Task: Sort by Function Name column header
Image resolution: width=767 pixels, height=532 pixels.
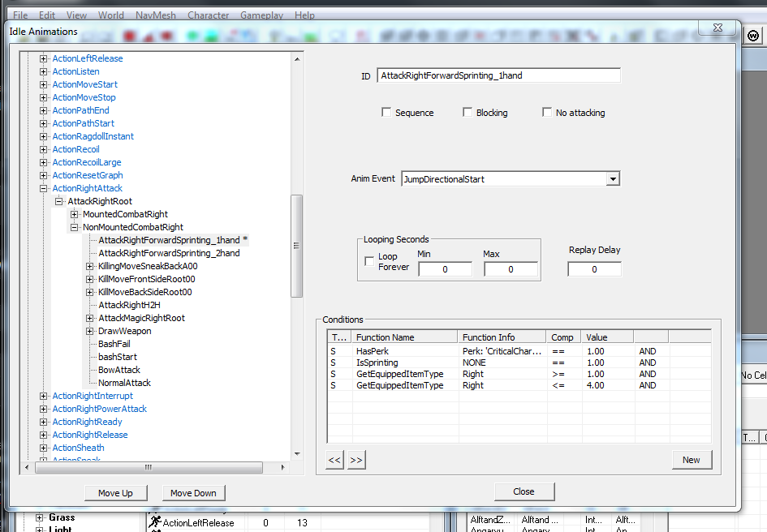Action: (x=404, y=337)
